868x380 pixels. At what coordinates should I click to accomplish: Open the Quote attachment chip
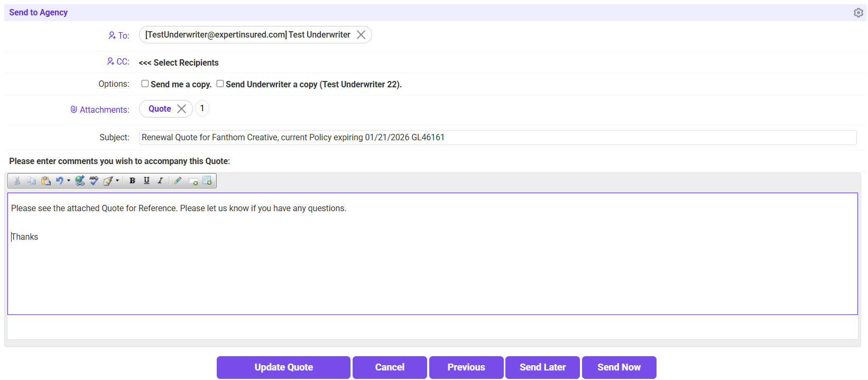click(x=160, y=109)
